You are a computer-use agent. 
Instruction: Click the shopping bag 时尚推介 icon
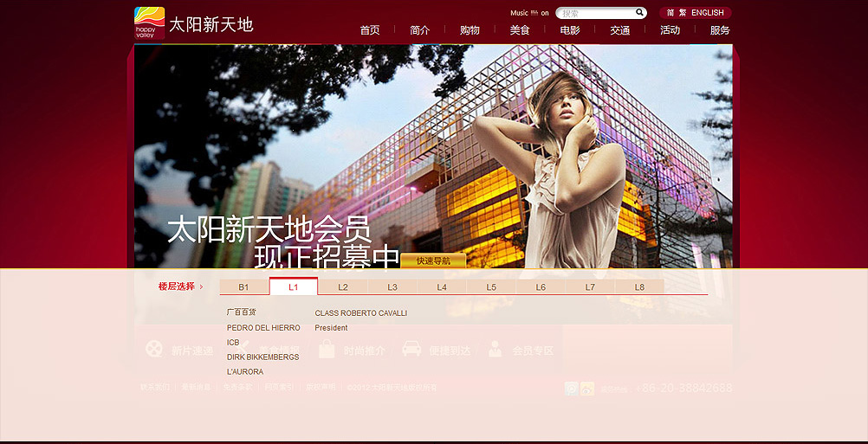[x=327, y=350]
